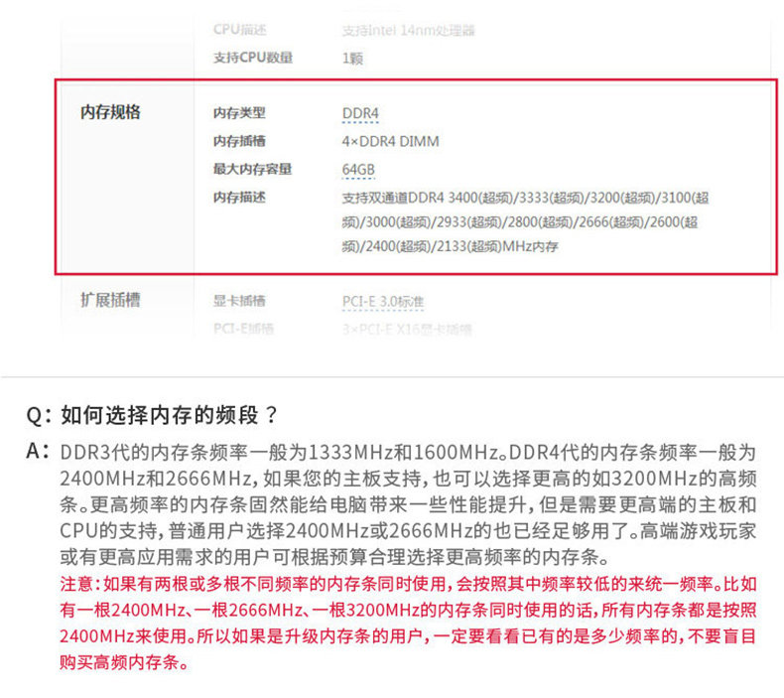Viewport: 784px width, 698px height.
Task: Click the PCI-E插槽 label
Action: (243, 329)
